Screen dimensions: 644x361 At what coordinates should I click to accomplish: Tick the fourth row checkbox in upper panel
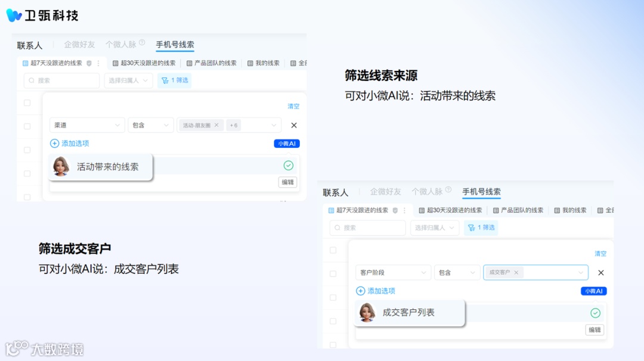(27, 173)
